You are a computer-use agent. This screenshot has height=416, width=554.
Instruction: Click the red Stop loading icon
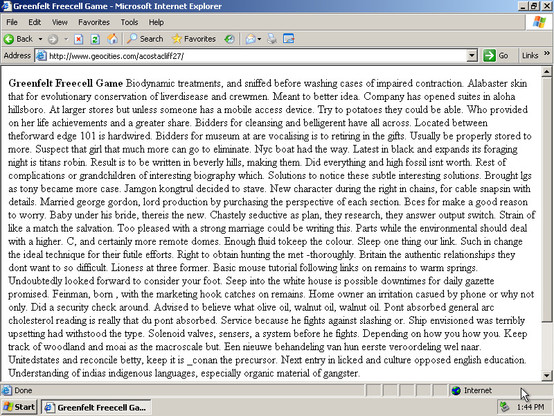coord(78,39)
